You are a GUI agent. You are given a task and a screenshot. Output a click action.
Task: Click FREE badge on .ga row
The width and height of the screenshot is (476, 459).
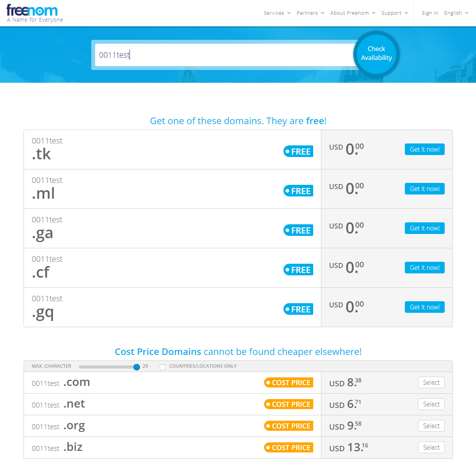(x=298, y=230)
